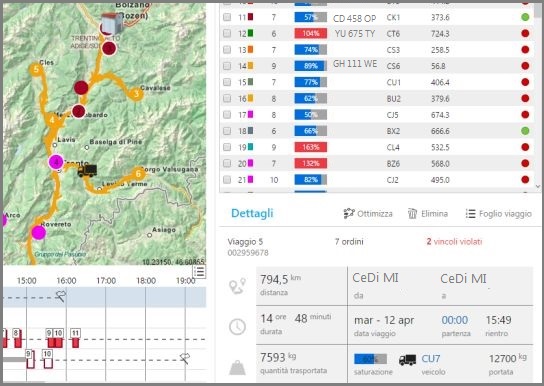This screenshot has height=386, width=544.
Task: Tick the checkbox for trip 19
Action: tap(227, 147)
